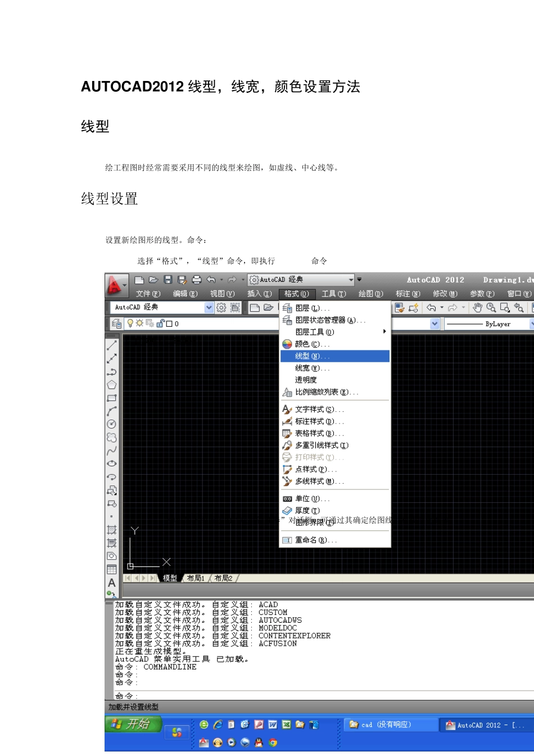Open the Undo history dropdown arrow on standard toolbar
Image resolution: width=534 pixels, height=756 pixels.
tap(442, 308)
